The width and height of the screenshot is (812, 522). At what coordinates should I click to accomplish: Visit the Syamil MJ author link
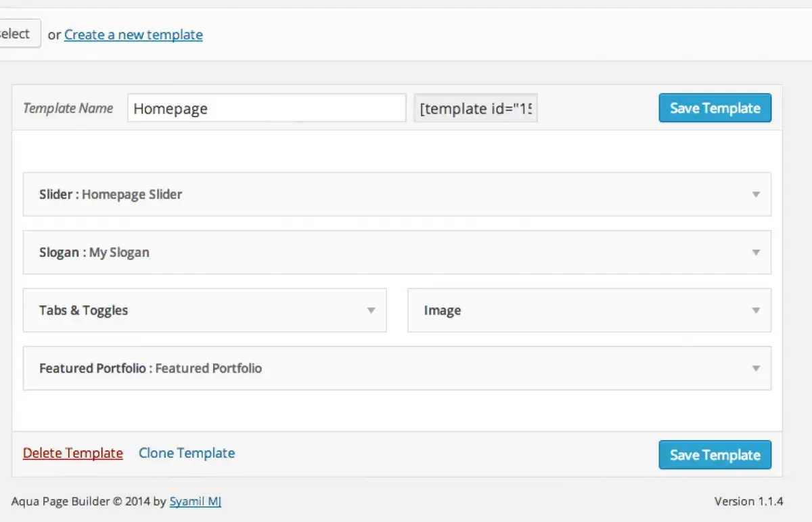pyautogui.click(x=196, y=502)
